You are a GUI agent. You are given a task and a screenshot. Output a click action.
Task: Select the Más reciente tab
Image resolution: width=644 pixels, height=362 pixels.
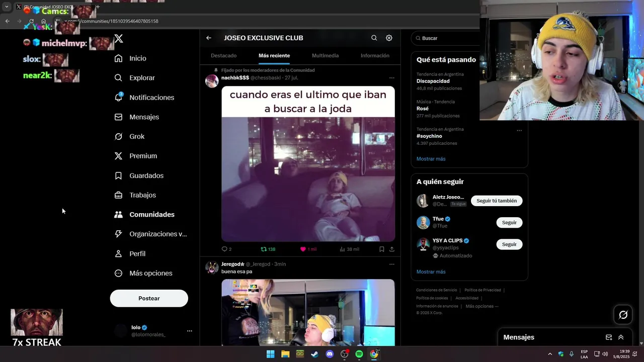click(274, 56)
